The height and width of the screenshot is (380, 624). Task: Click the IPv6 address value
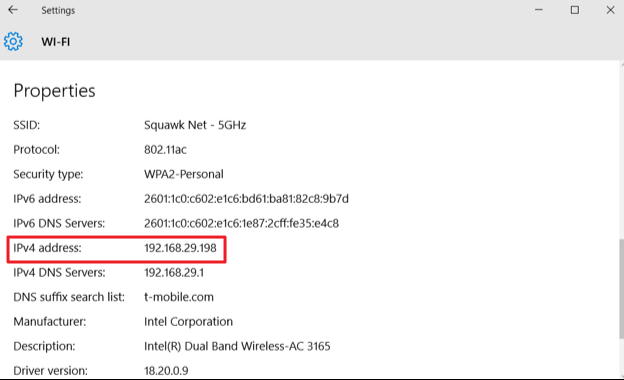(x=246, y=199)
